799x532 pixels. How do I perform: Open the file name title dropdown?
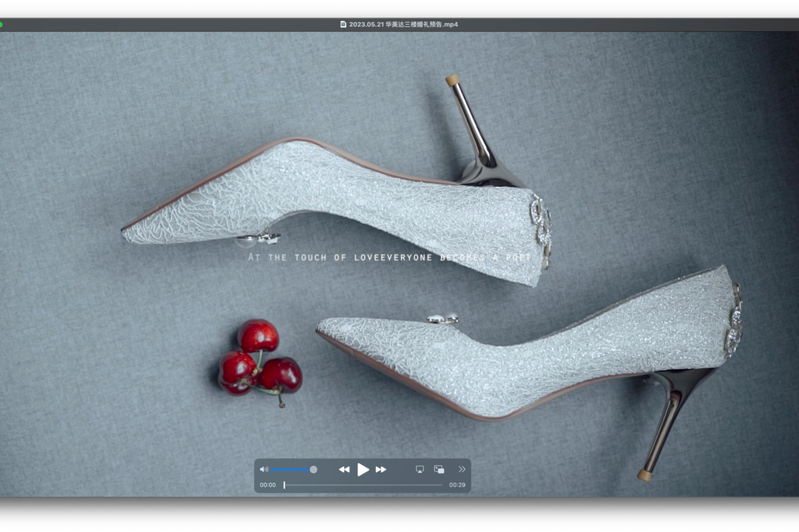pos(403,25)
